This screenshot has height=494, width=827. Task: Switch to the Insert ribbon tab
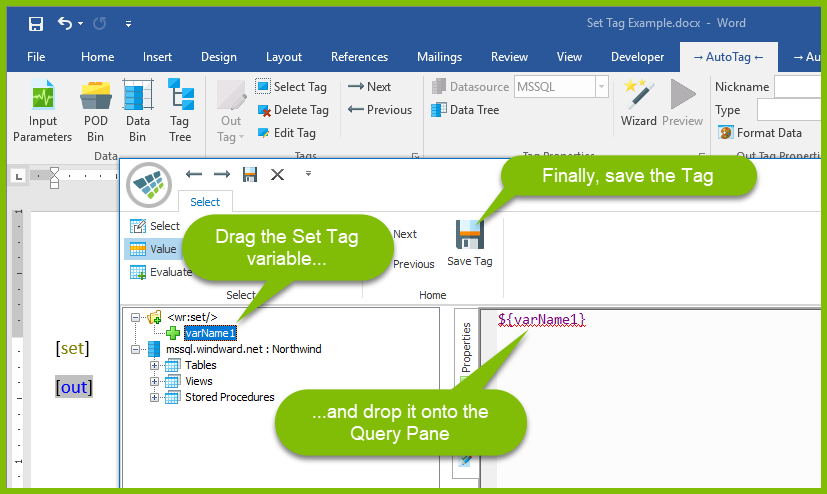pos(157,57)
